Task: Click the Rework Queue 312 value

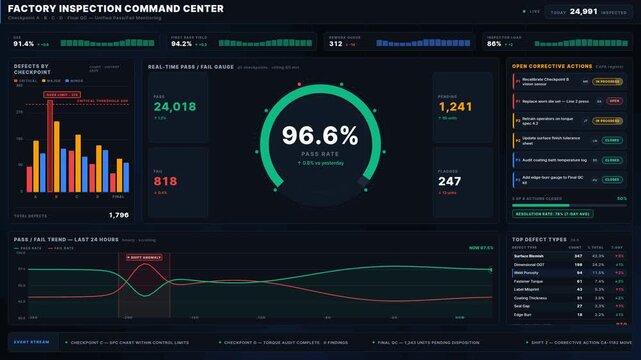Action: click(336, 44)
